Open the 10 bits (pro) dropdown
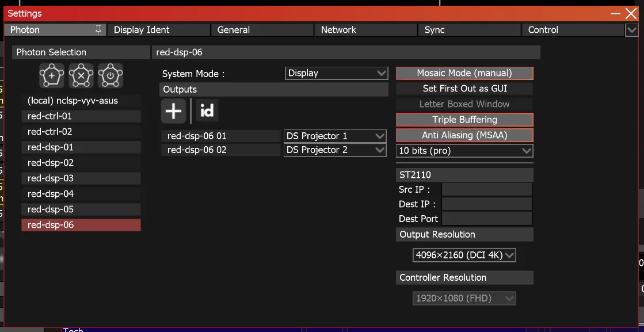644x332 pixels. coord(464,151)
